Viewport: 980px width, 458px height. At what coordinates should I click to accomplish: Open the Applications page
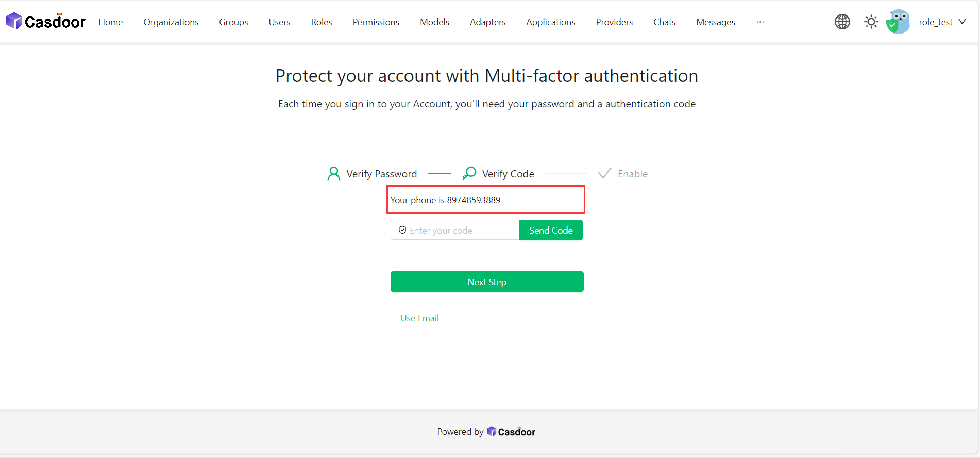tap(550, 22)
